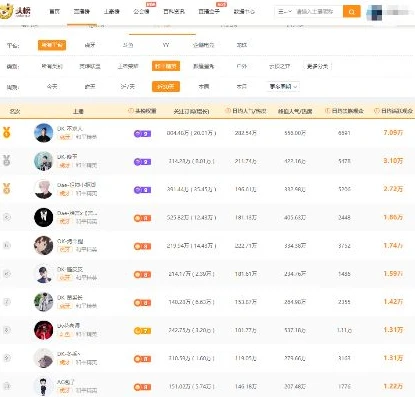Open the dropdown left of the search box

click(285, 12)
